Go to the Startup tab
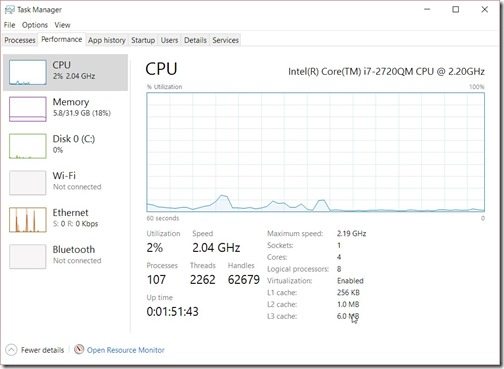The width and height of the screenshot is (504, 369). pyautogui.click(x=143, y=40)
